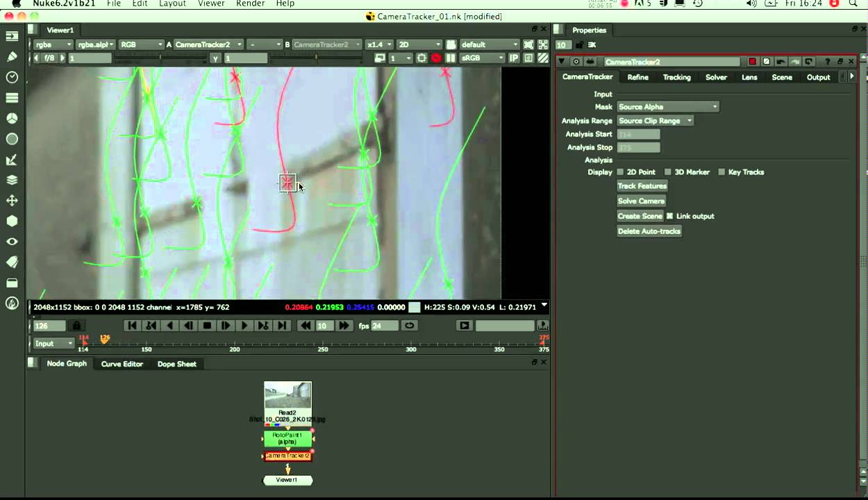The width and height of the screenshot is (868, 500).
Task: Toggle clipping warning stripes icon in viewer
Action: tap(543, 58)
